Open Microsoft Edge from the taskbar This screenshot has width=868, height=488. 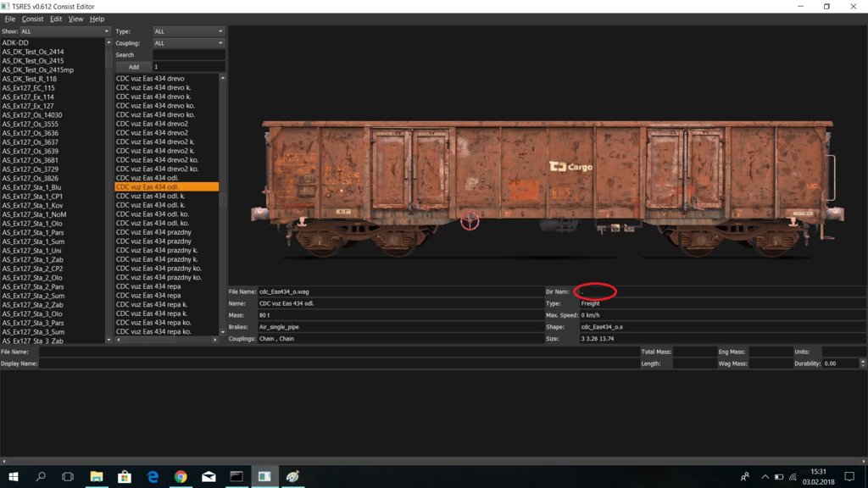(x=153, y=477)
